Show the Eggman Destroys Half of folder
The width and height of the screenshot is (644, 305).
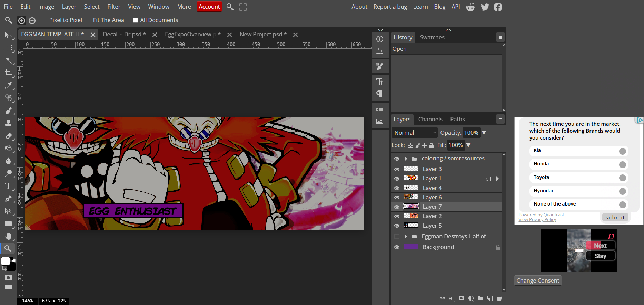397,237
